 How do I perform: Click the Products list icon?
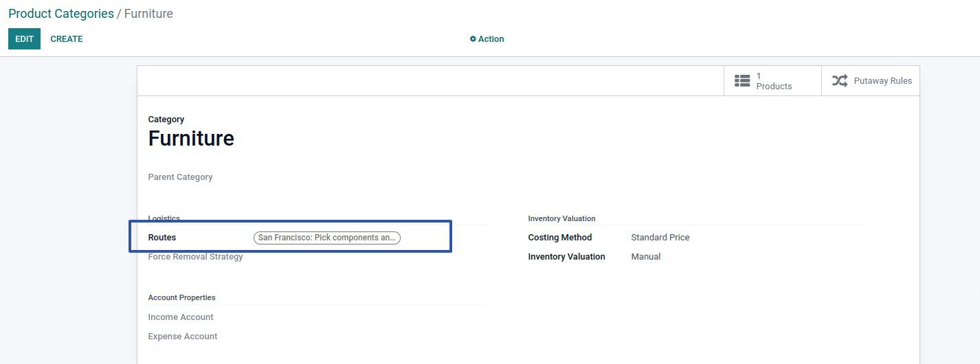(742, 81)
